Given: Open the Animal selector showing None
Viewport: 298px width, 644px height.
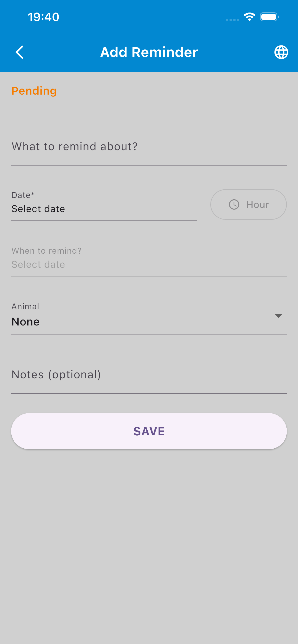Looking at the screenshot, I should point(125,322).
